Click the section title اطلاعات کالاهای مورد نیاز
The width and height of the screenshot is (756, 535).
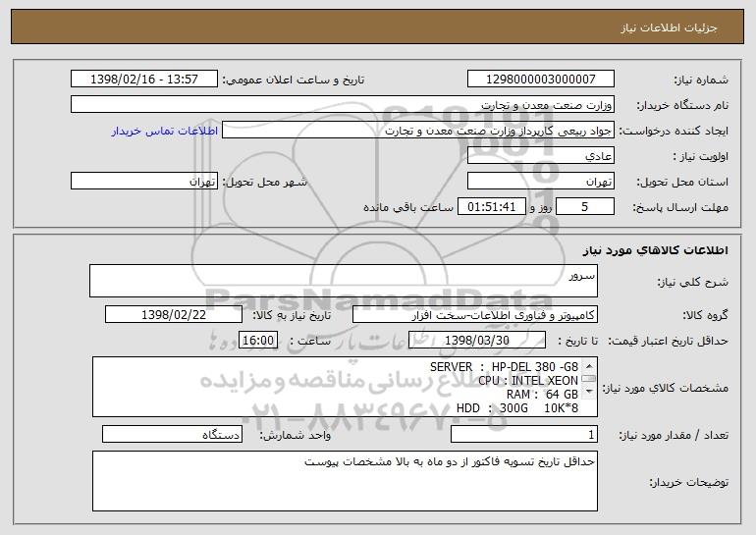click(655, 250)
